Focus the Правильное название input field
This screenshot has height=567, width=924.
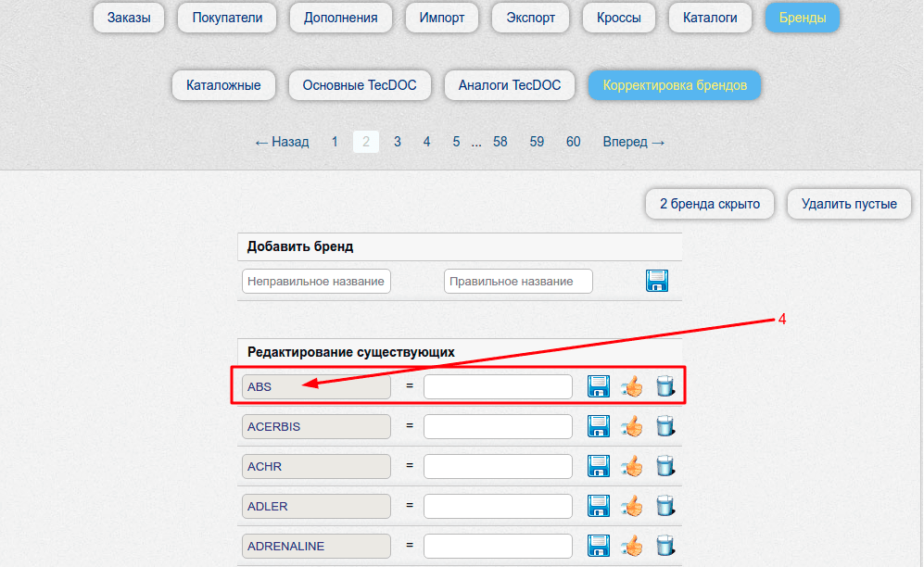[519, 282]
